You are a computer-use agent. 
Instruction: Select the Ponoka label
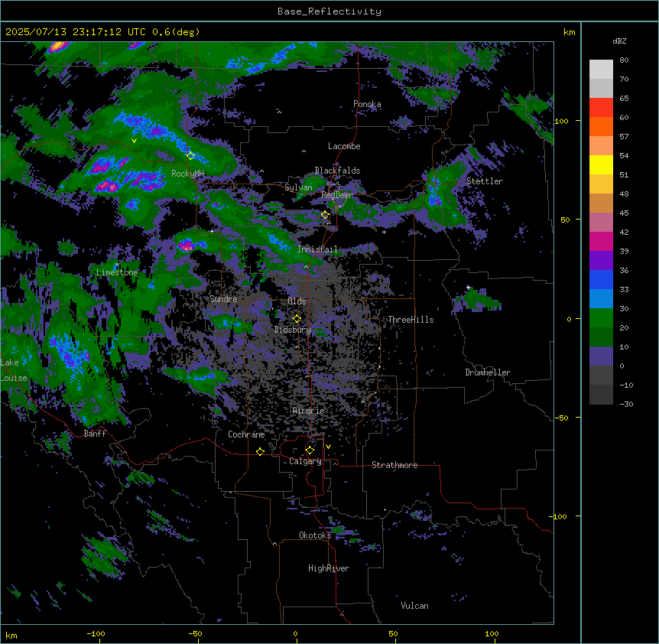tap(367, 104)
